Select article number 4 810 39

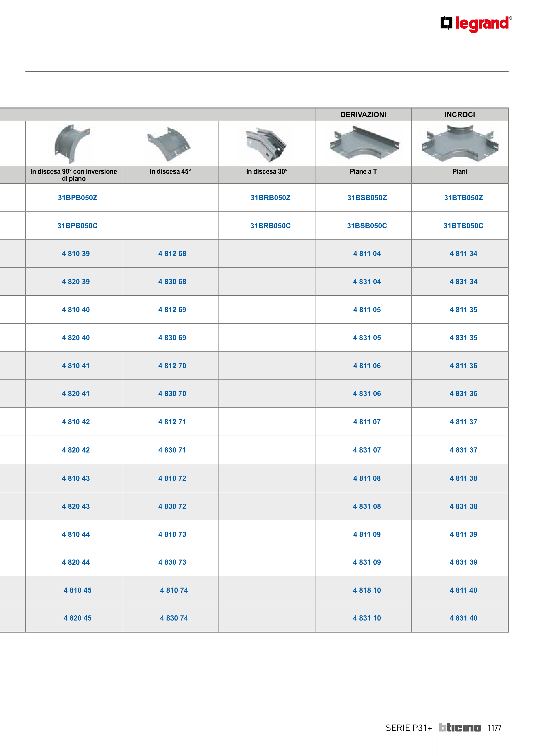[x=76, y=254]
